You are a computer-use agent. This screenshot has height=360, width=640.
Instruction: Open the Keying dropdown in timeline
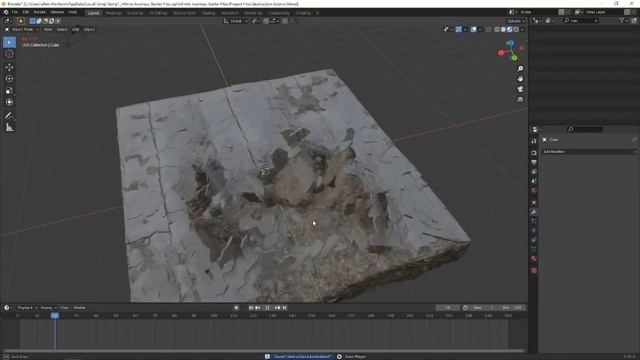[48, 308]
